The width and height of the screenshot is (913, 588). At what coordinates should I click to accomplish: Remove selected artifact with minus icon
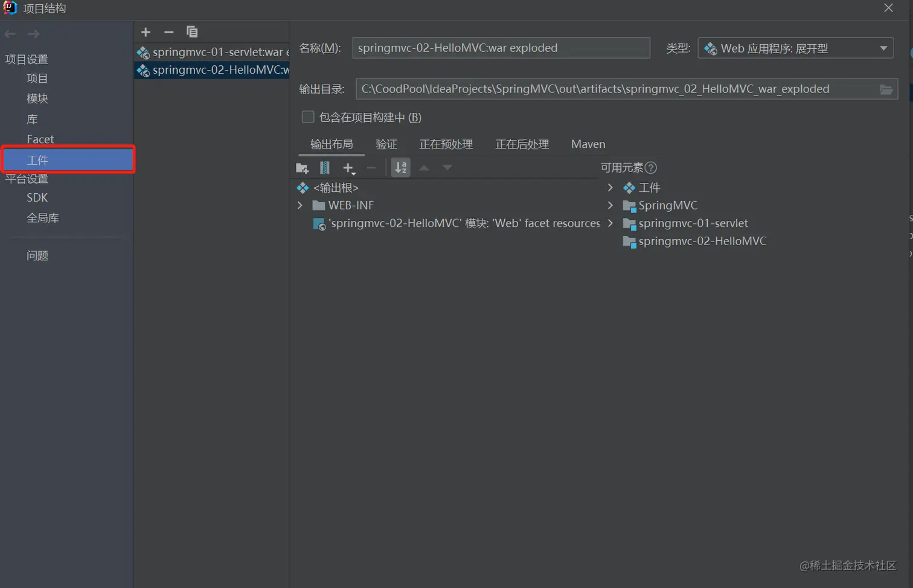pyautogui.click(x=169, y=32)
